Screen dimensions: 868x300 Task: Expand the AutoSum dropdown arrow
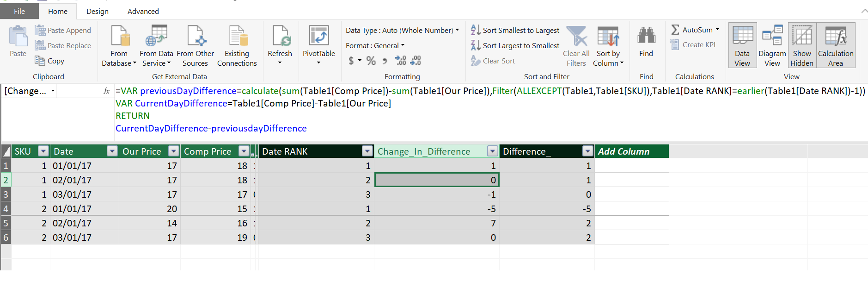click(717, 30)
